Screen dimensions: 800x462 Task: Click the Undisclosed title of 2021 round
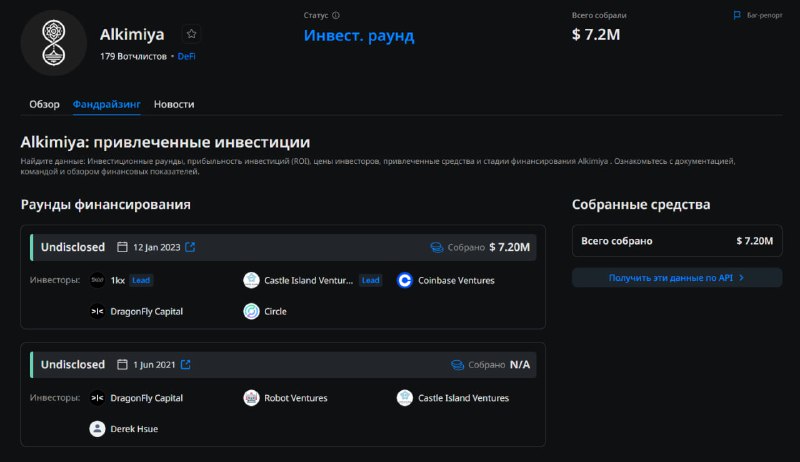pos(73,365)
